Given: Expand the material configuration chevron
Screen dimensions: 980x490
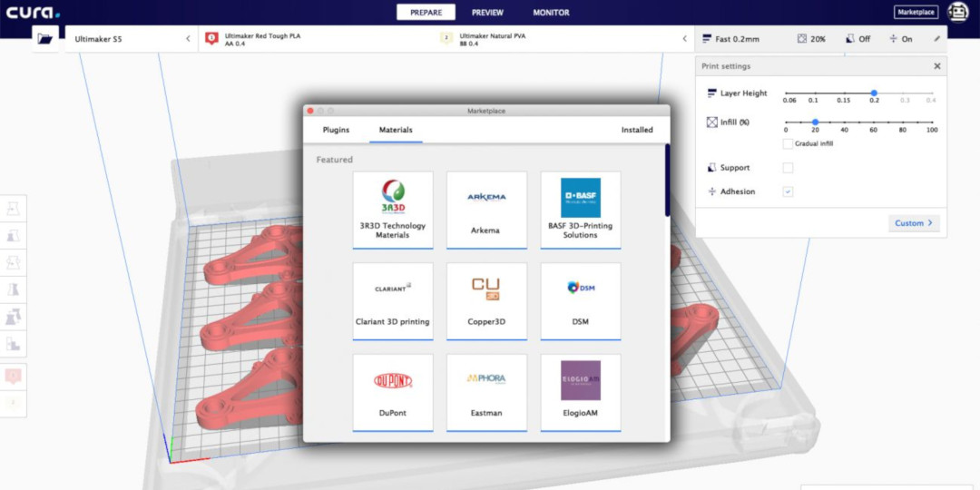Looking at the screenshot, I should coord(684,39).
